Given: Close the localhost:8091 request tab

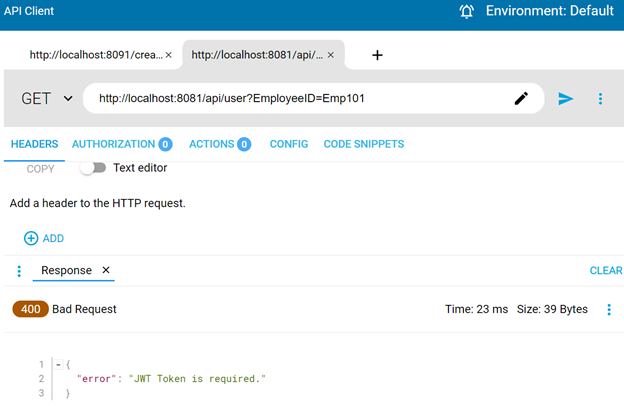Looking at the screenshot, I should pos(168,55).
